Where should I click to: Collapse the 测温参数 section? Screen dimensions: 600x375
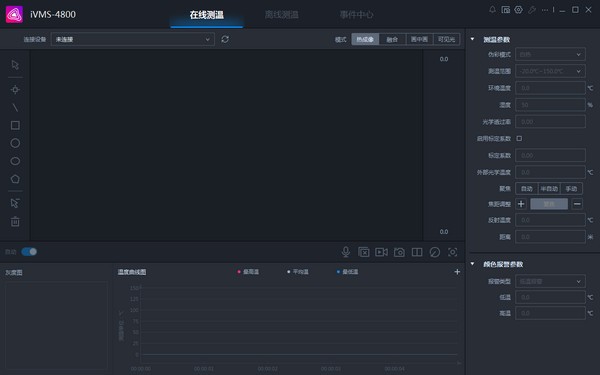click(x=473, y=39)
